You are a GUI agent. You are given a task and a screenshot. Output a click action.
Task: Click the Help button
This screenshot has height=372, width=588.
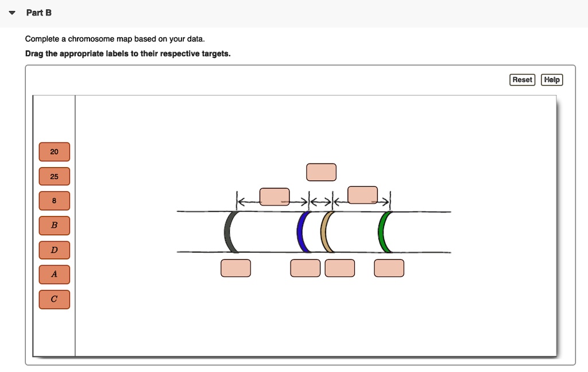point(551,80)
